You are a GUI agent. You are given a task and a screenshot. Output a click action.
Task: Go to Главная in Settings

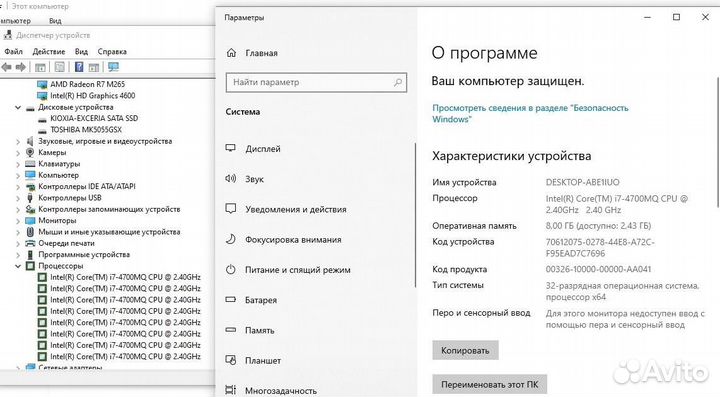coord(261,53)
